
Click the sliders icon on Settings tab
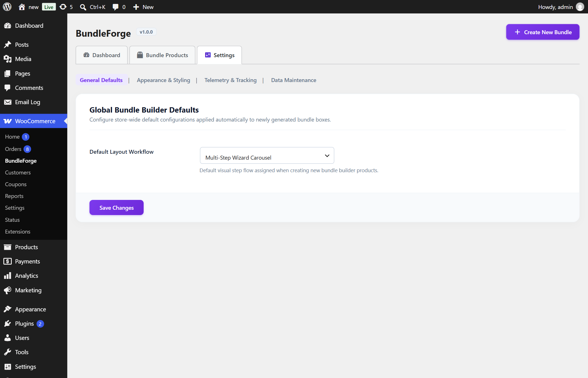click(x=208, y=55)
